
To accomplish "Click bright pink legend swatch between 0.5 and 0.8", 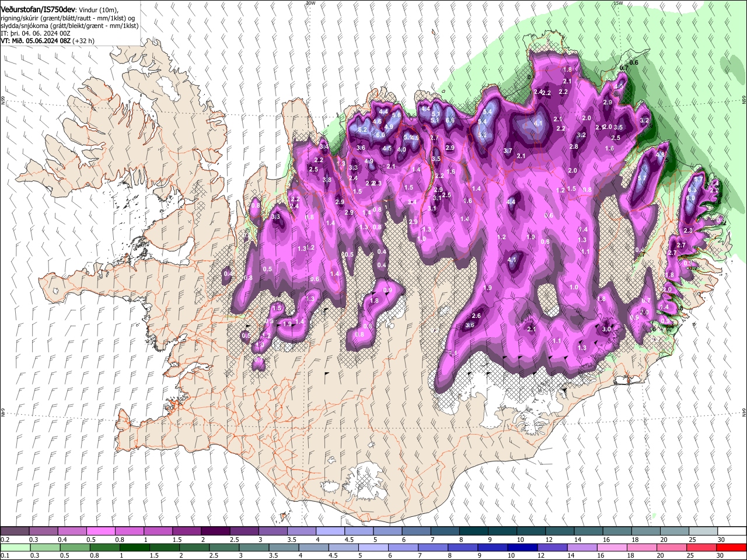I will click(x=100, y=531).
